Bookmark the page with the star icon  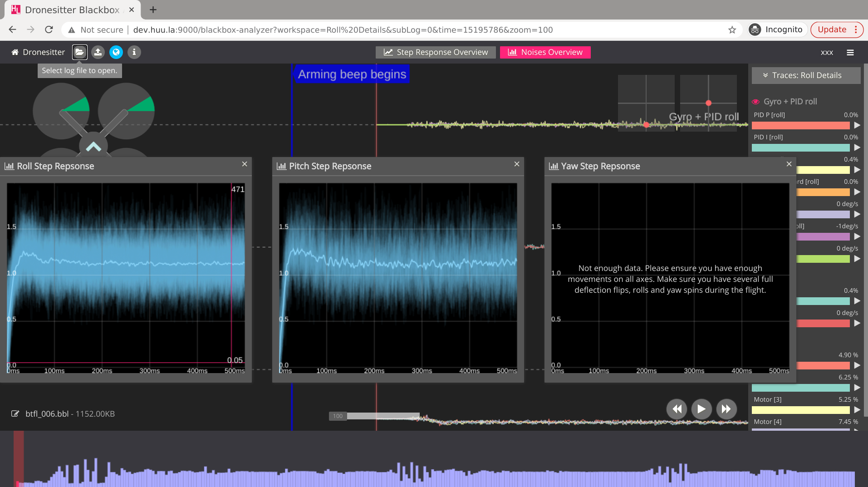pos(732,30)
